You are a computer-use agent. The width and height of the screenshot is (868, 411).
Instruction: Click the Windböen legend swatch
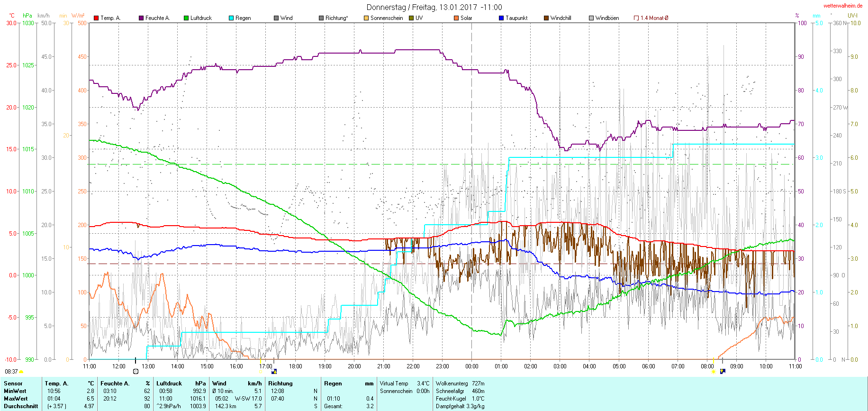click(591, 18)
